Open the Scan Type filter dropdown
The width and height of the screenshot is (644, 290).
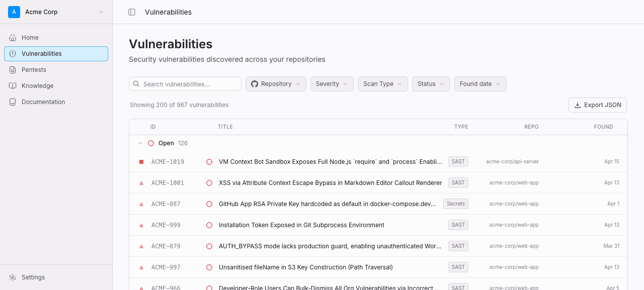click(383, 84)
